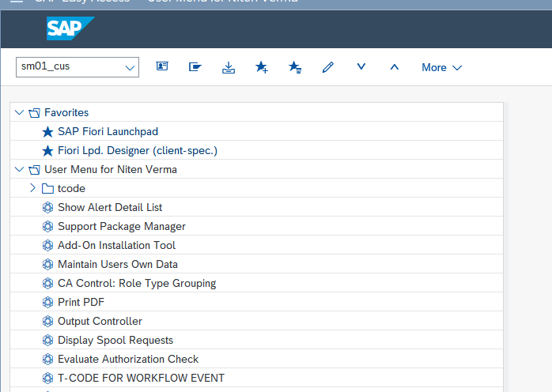Click the SAP Menu toolbar icon

click(195, 67)
